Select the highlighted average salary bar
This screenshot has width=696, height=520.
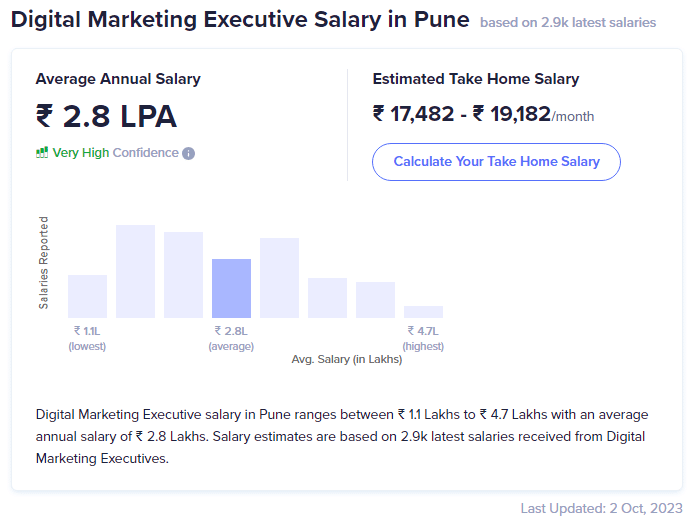pyautogui.click(x=231, y=288)
